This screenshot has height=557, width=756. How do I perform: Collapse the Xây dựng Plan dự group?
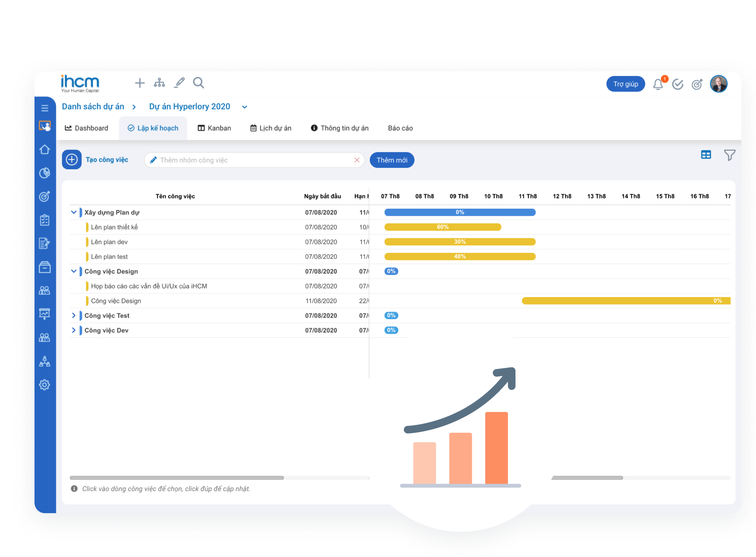(74, 212)
